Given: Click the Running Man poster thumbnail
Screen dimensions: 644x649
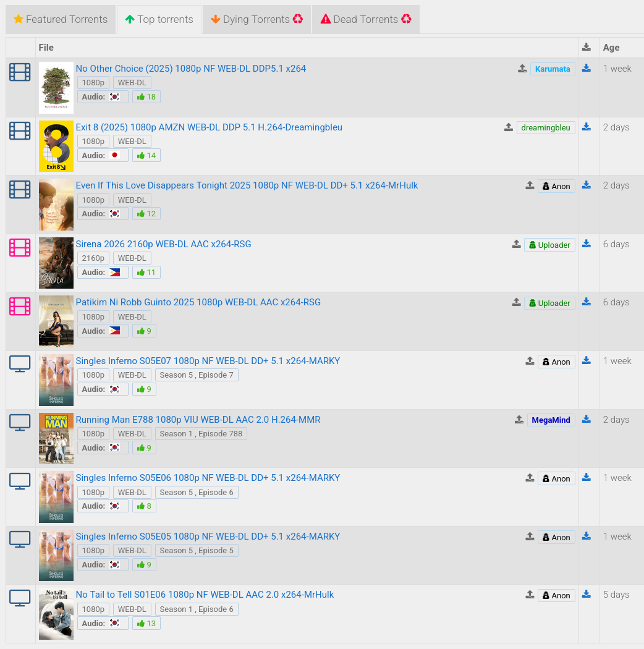Looking at the screenshot, I should (x=56, y=438).
